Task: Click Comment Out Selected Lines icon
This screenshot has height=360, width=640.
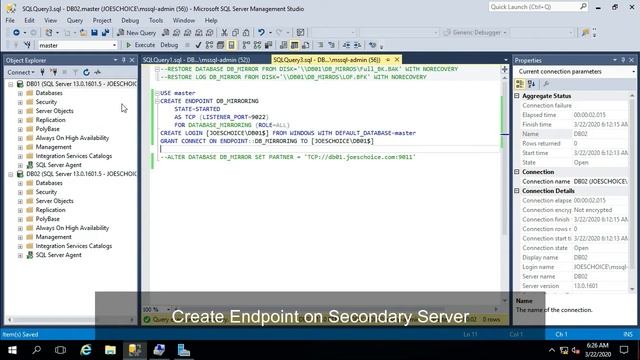Action: tap(320, 45)
